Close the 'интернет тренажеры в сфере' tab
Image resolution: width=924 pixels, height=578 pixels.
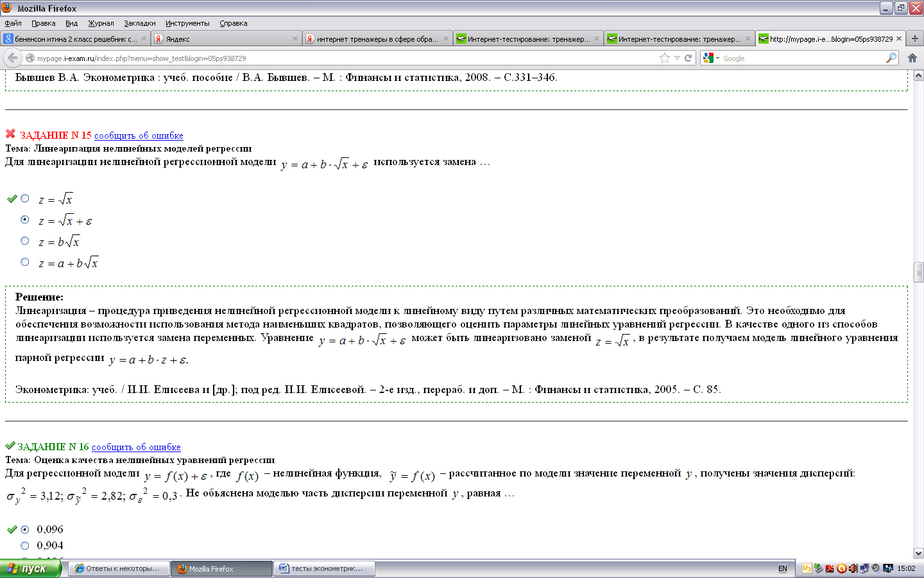tap(446, 39)
